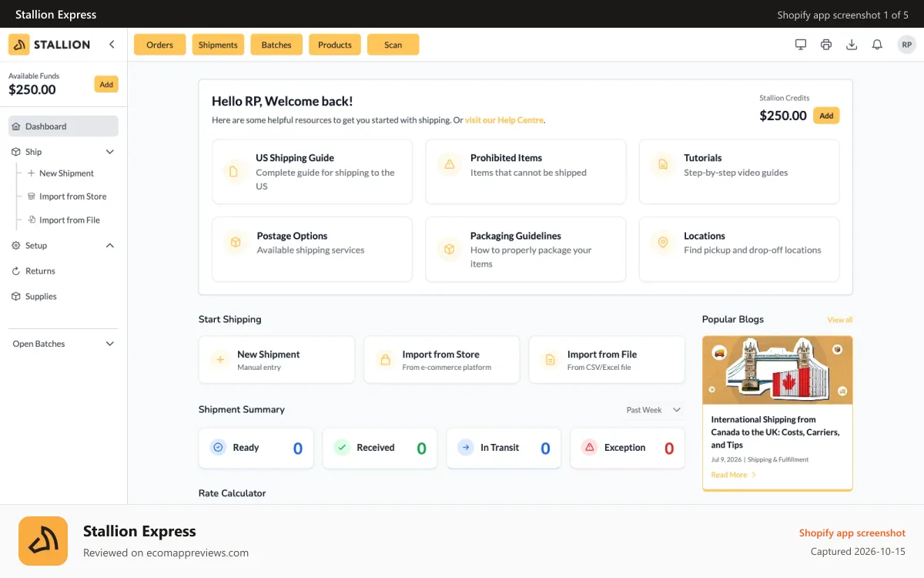Open New Shipment in sidebar tree
Viewport: 924px width, 578px height.
pos(66,173)
